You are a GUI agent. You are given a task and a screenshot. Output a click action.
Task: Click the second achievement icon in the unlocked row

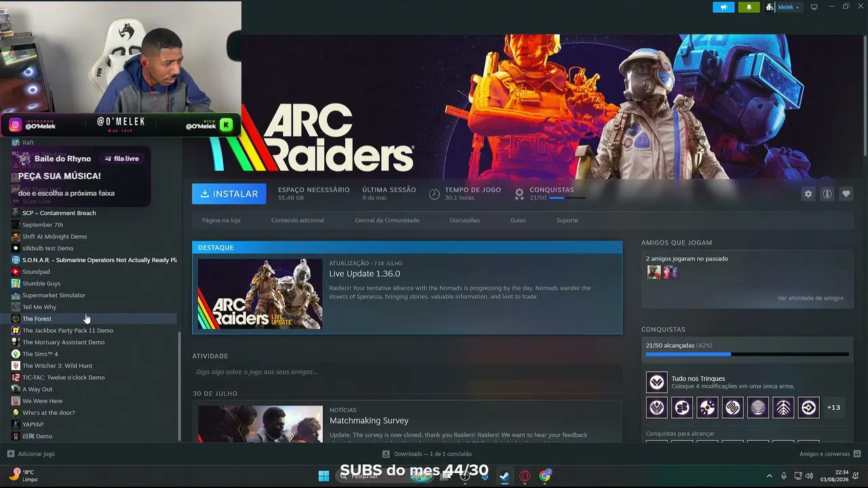coord(682,407)
